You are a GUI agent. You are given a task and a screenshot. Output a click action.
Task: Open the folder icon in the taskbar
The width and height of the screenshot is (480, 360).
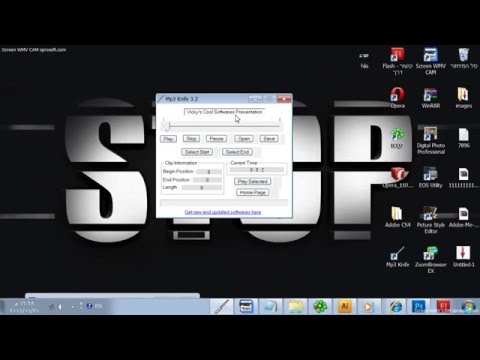pyautogui.click(x=295, y=306)
